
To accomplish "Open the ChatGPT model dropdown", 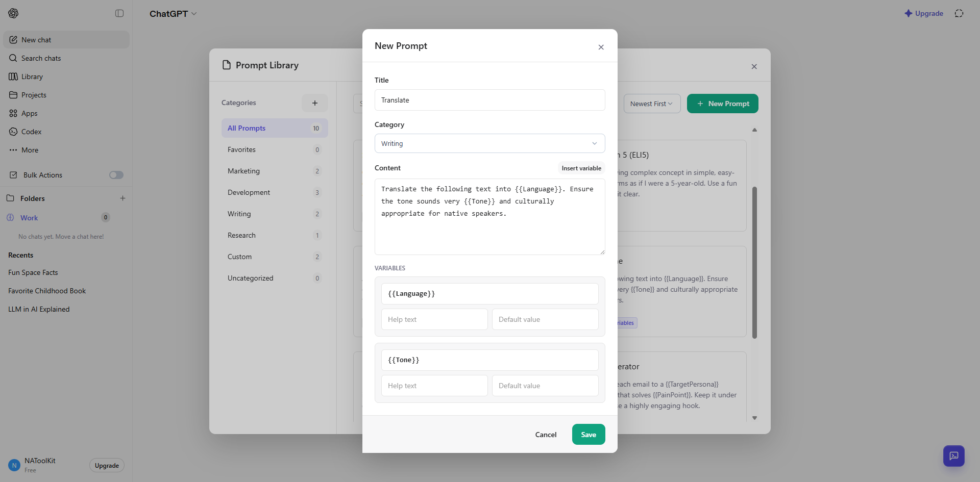I will tap(173, 14).
